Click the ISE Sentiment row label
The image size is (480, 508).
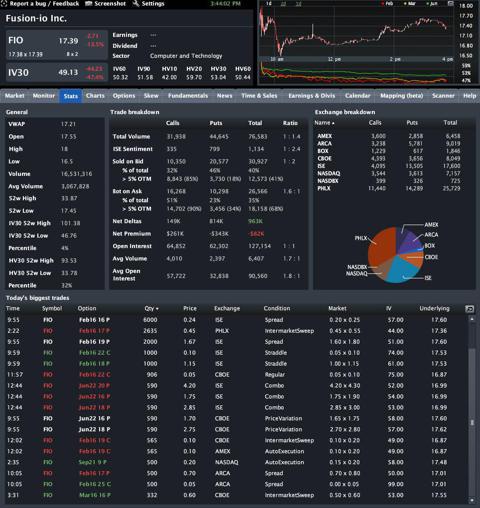point(133,149)
